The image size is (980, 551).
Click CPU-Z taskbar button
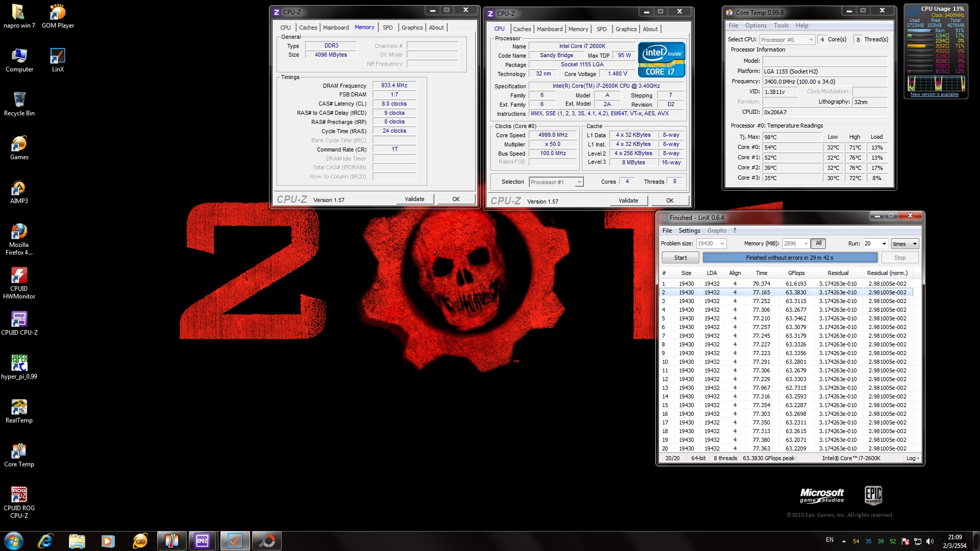tap(202, 541)
